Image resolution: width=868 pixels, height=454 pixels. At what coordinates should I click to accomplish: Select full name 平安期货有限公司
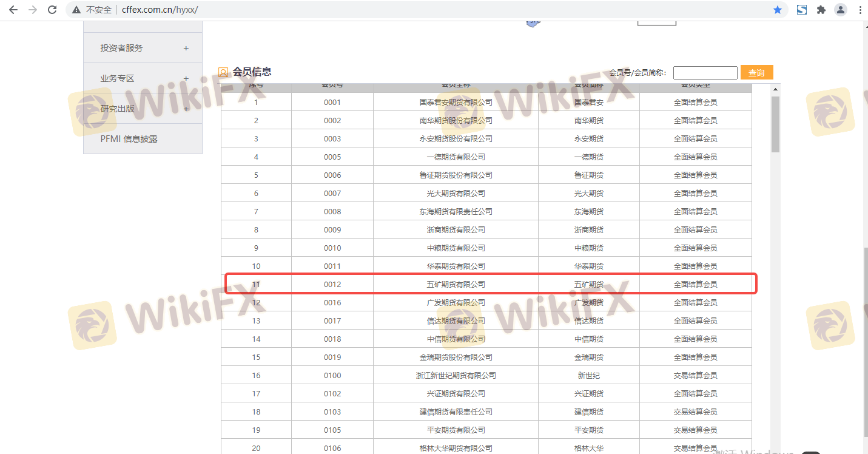coord(456,430)
